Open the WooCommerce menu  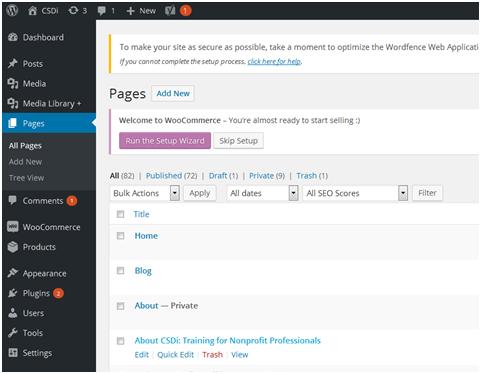49,227
